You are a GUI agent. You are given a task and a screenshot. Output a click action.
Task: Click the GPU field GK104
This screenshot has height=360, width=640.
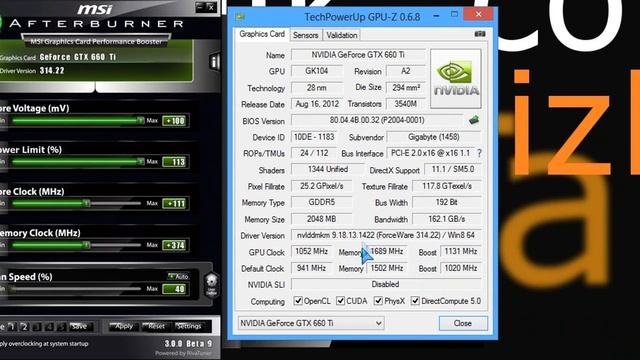(317, 71)
